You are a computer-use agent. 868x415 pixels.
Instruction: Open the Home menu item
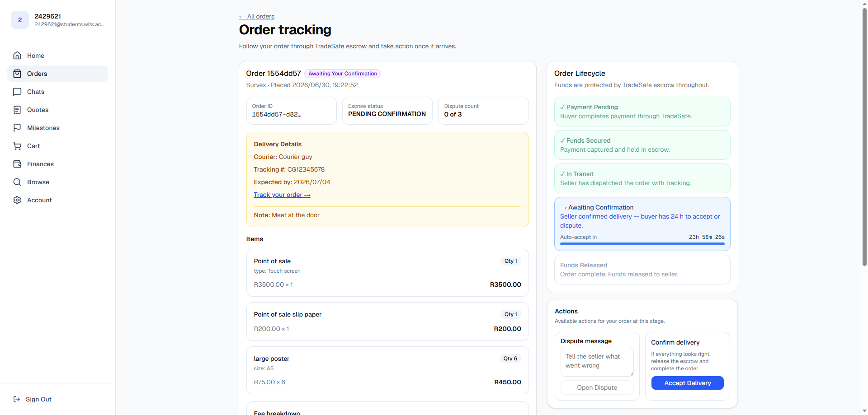point(57,56)
